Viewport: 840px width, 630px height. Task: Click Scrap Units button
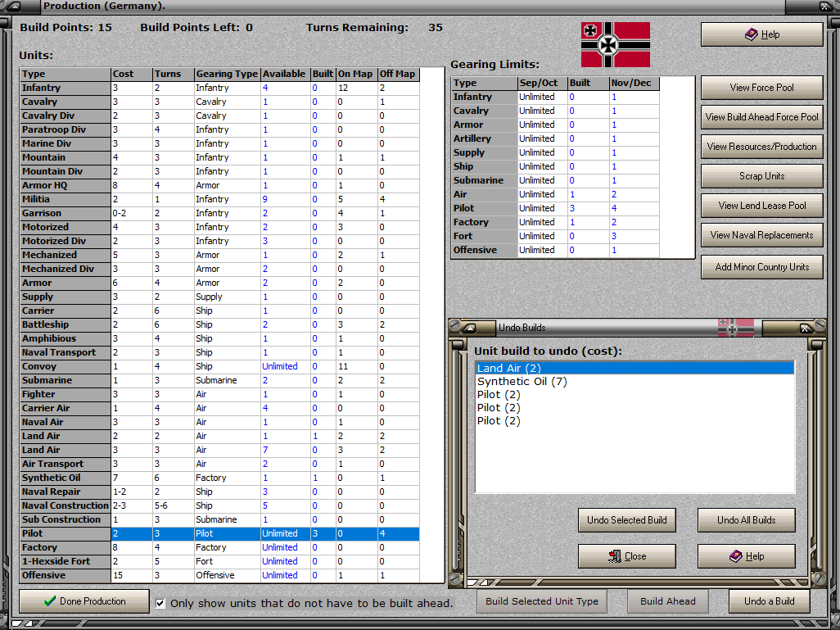point(761,176)
